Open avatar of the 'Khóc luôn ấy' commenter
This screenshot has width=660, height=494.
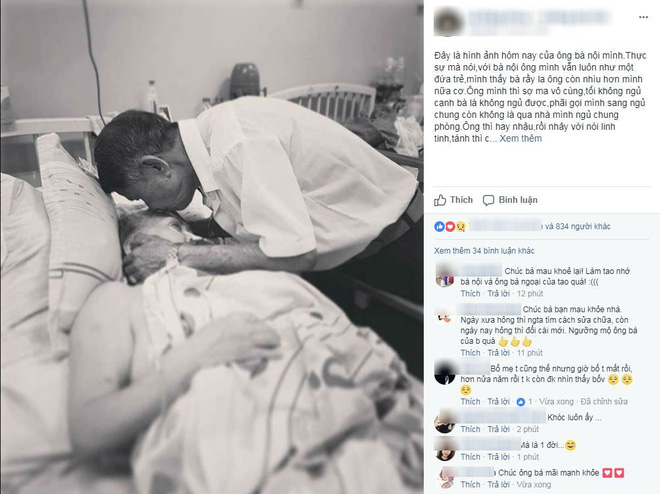tap(444, 422)
